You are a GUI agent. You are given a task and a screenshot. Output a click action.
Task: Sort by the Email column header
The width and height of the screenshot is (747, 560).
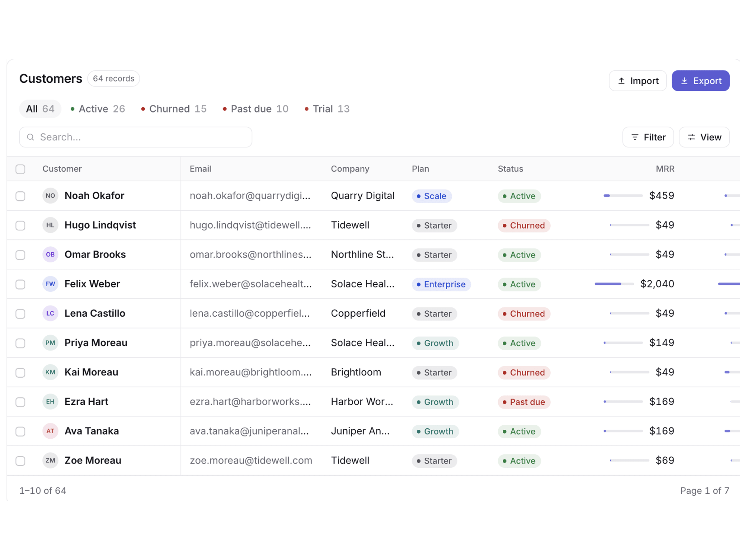[200, 169]
